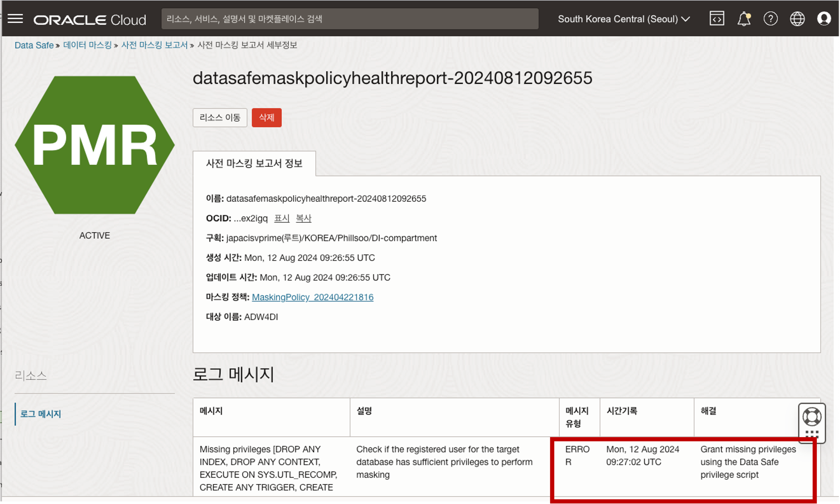The image size is (840, 504).
Task: Go to the 데이터 마스킹 breadcrumb
Action: coord(87,45)
